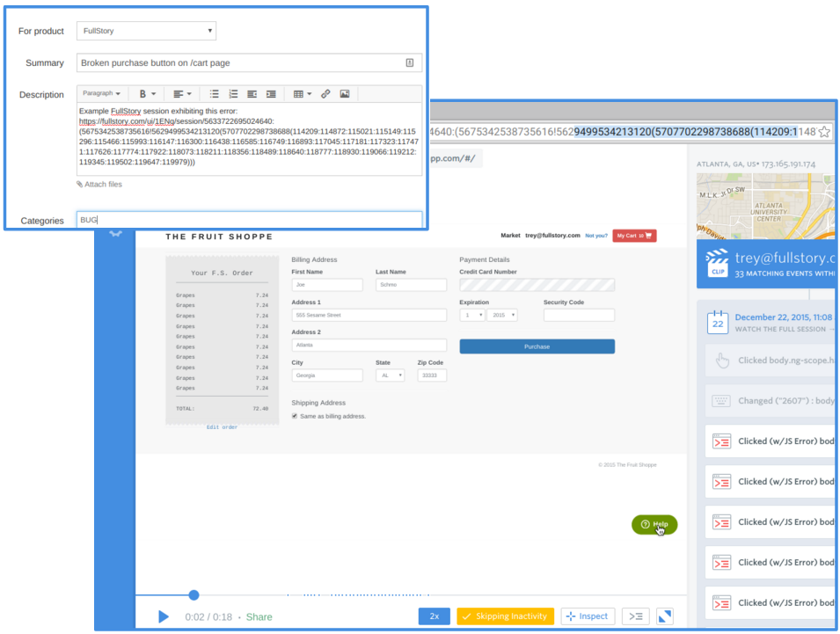Insert an image via the image icon
The width and height of the screenshot is (840, 634).
pos(345,94)
